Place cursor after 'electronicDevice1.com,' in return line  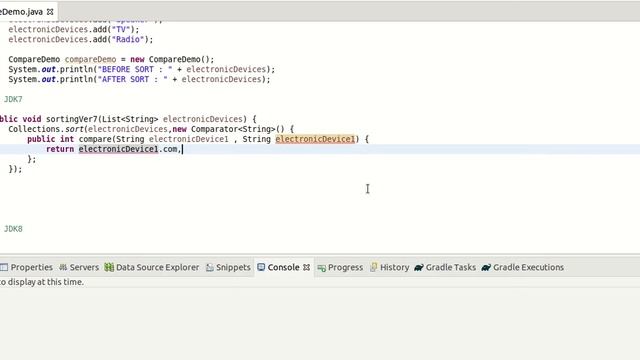click(182, 149)
